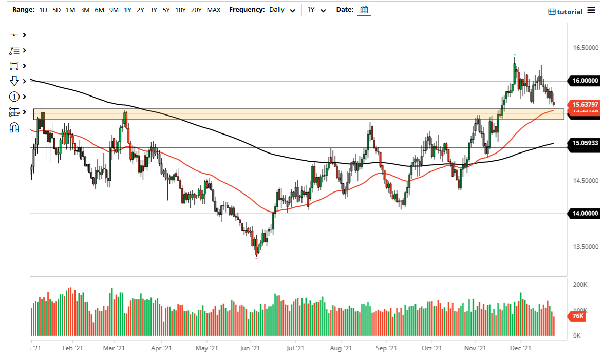Select the numbered annotation marker tool
The image size is (603, 364).
(x=15, y=97)
